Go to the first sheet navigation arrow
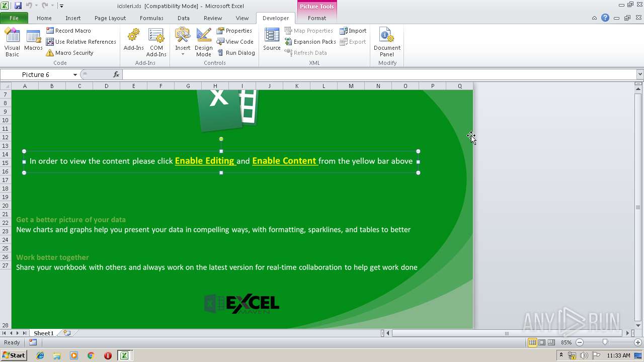This screenshot has height=362, width=644. tap(4, 333)
